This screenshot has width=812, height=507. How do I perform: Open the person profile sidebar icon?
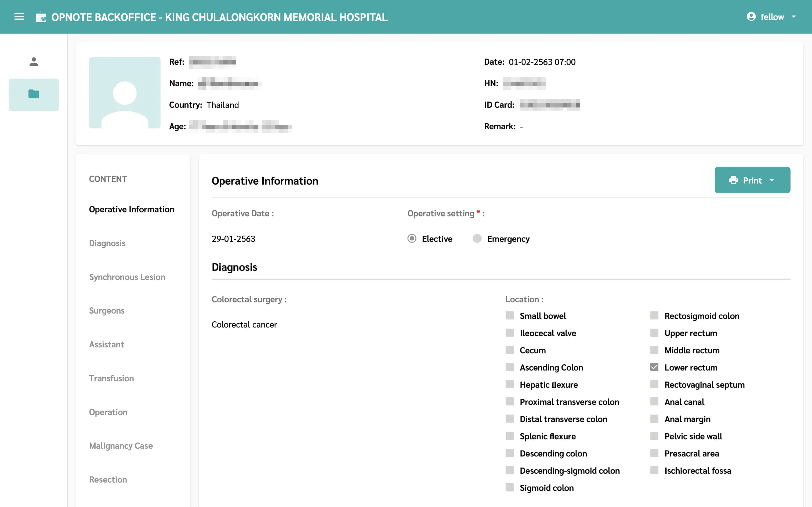[34, 62]
